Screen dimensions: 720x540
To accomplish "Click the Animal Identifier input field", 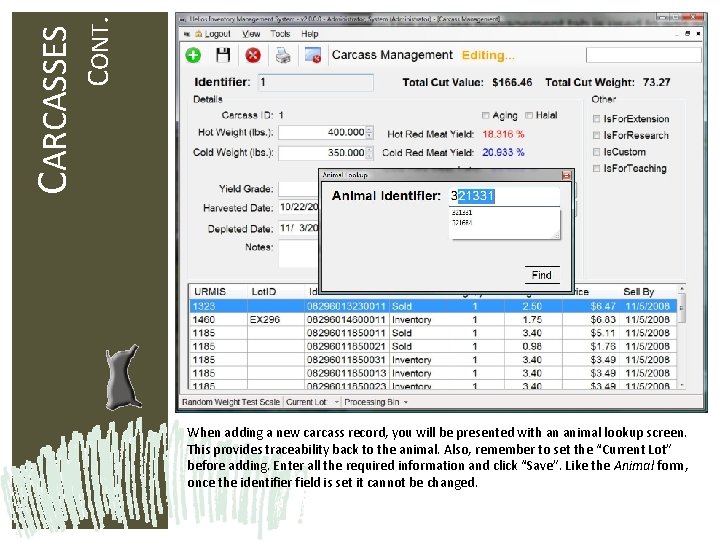I will [x=504, y=196].
